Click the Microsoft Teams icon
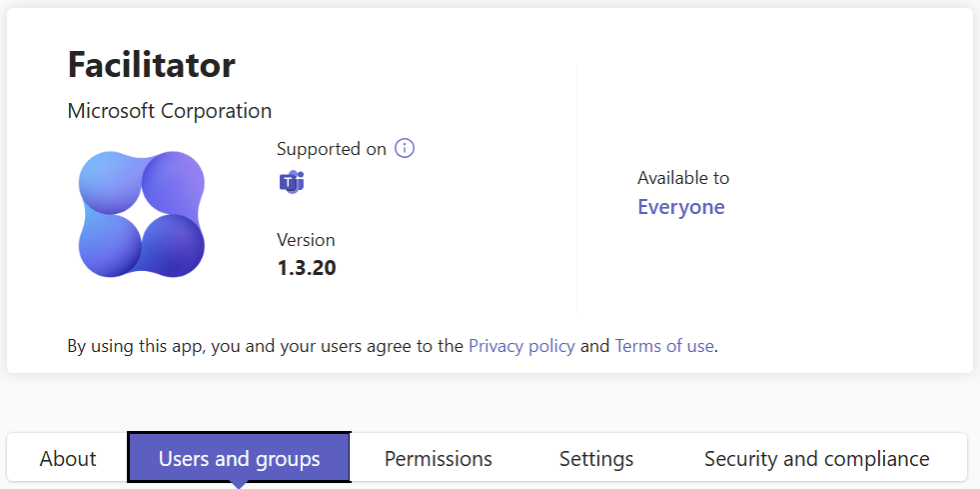The width and height of the screenshot is (980, 489). [x=292, y=182]
